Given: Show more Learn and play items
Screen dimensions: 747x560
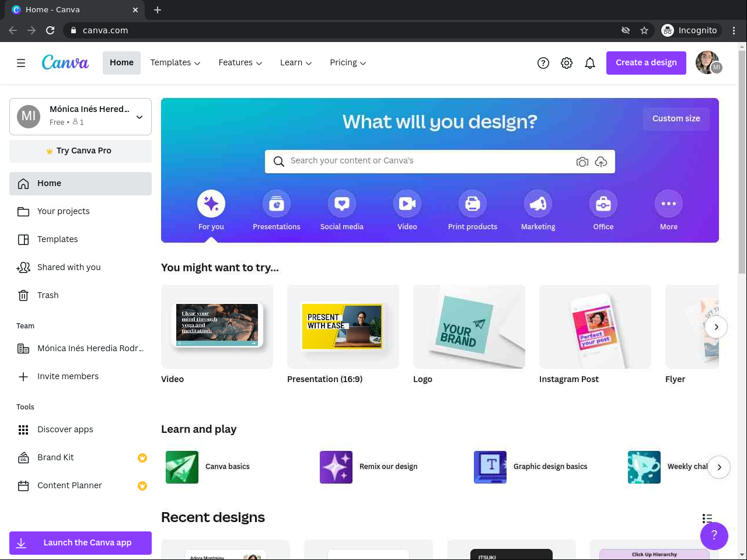Looking at the screenshot, I should coord(719,467).
